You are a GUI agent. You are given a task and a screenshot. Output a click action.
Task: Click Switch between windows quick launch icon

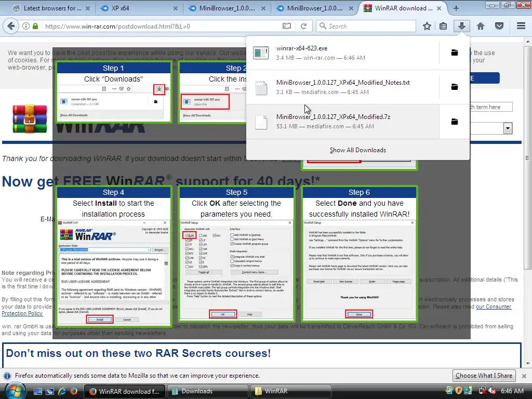pos(50,391)
